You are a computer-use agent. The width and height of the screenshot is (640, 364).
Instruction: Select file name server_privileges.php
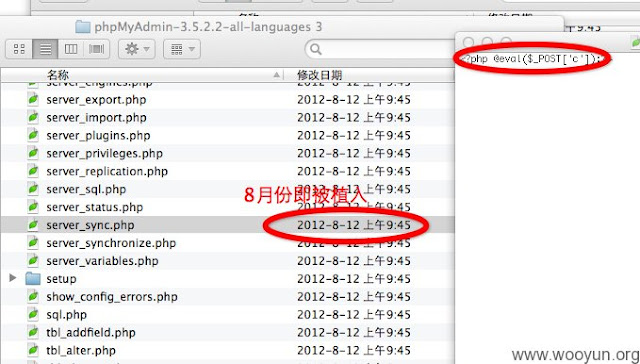(104, 154)
